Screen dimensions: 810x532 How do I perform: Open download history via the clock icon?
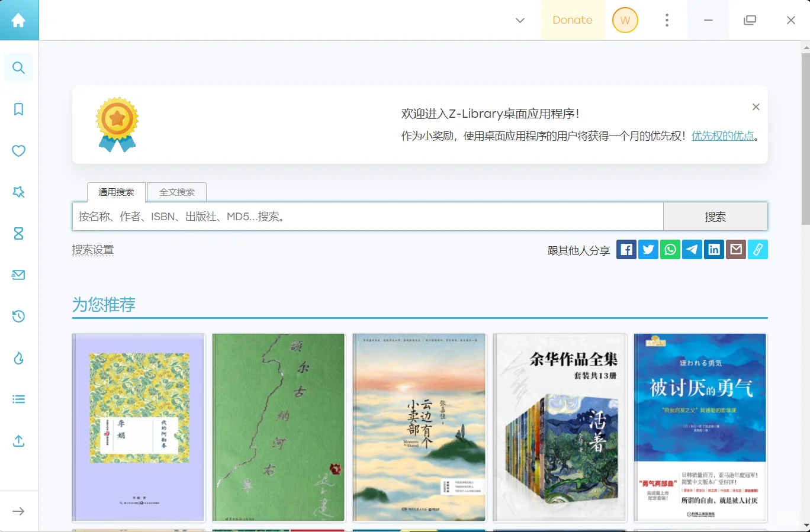coord(18,316)
